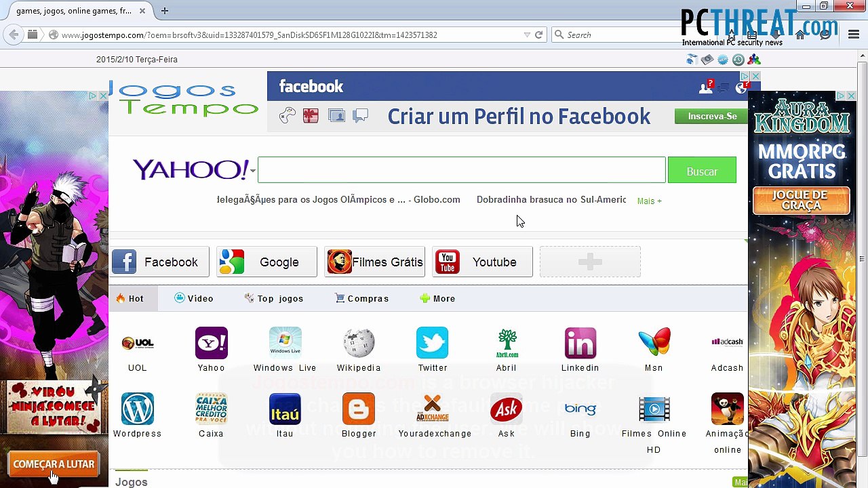Click the Mais + news link
This screenshot has width=868, height=488.
pos(649,201)
